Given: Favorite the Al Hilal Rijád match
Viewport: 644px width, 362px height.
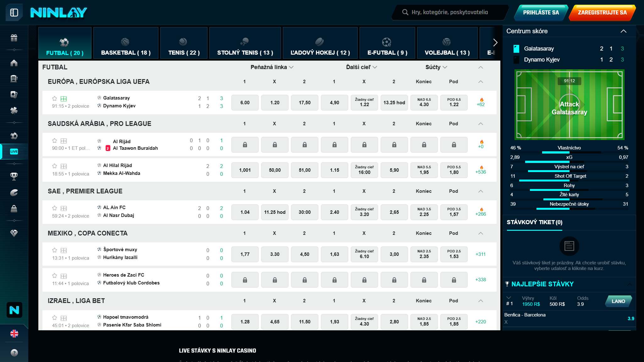Looking at the screenshot, I should (55, 166).
